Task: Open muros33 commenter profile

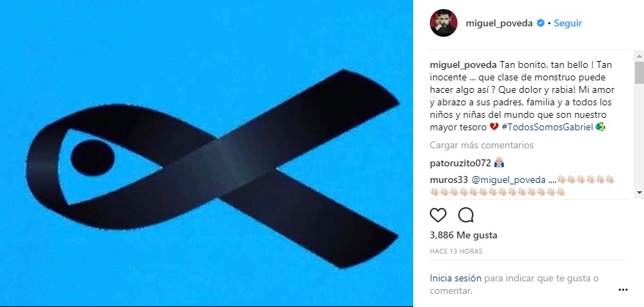Action: coord(449,179)
